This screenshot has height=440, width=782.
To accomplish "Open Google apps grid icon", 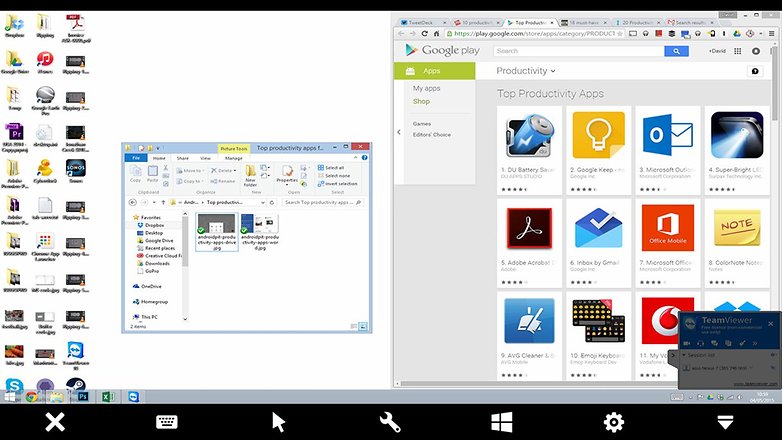I will [x=738, y=51].
